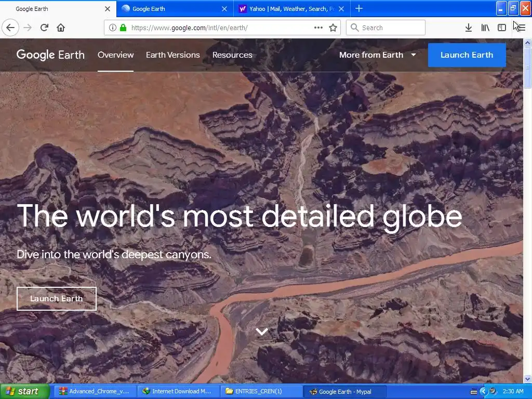Image resolution: width=532 pixels, height=399 pixels.
Task: Click the scroll-down chevron on hero
Action: point(262,331)
